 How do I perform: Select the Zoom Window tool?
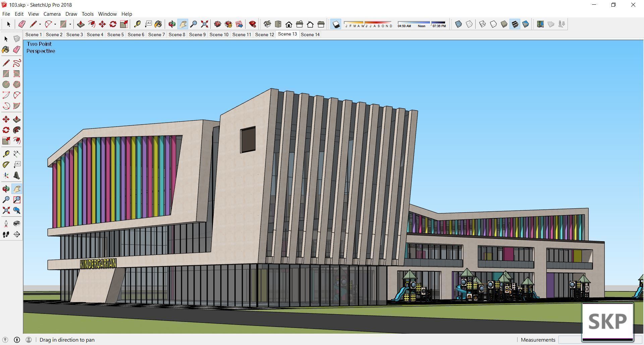(16, 200)
